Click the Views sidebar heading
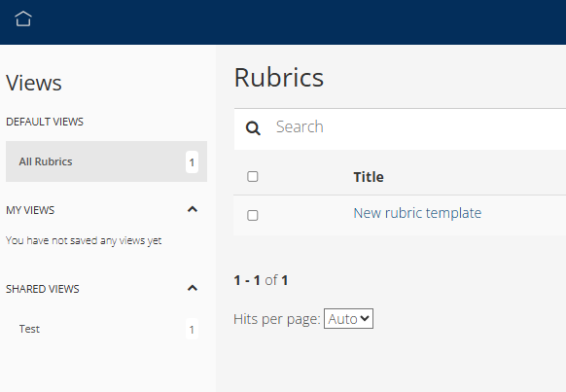This screenshot has height=392, width=566. 34,83
